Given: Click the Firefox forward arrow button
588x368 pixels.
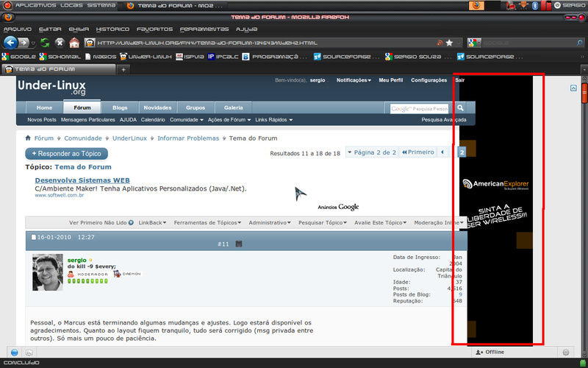Looking at the screenshot, I should point(24,43).
